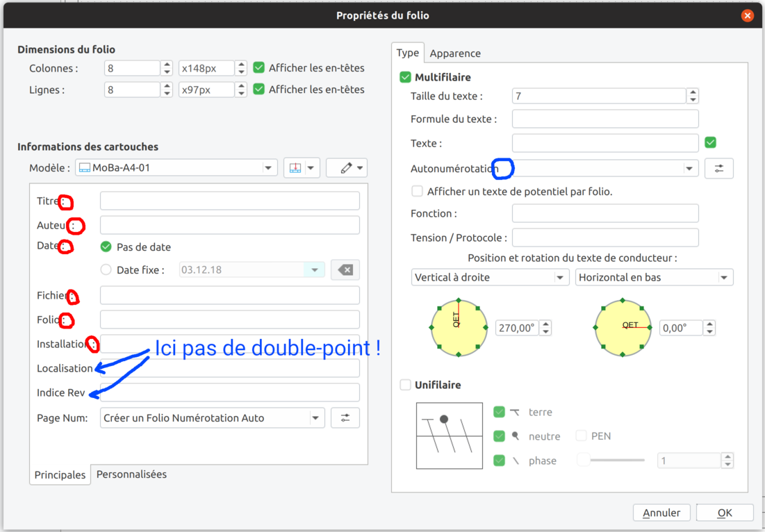
Task: Click the vertical text rotation dial
Action: point(459,327)
